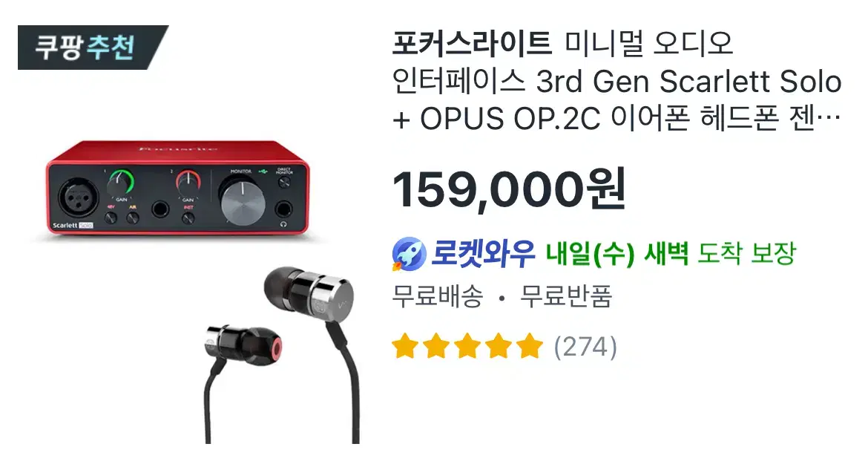This screenshot has height=467, width=868.
Task: Click the 로켓와우 label text
Action: click(x=483, y=254)
